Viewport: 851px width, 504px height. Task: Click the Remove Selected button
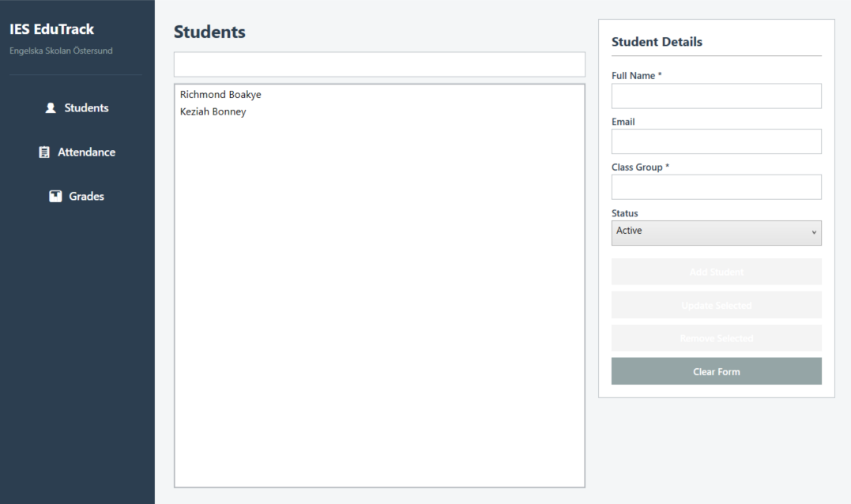tap(717, 338)
